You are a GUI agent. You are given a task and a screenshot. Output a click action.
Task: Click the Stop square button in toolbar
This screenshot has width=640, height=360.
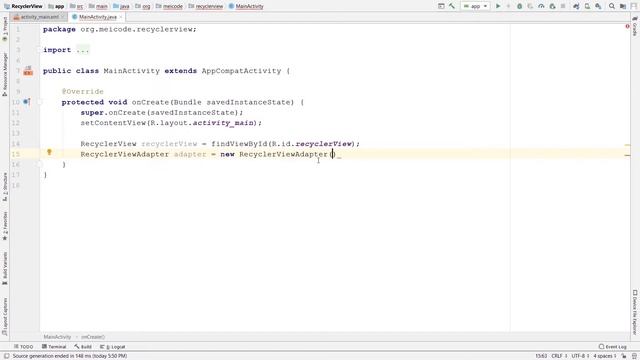563,6
